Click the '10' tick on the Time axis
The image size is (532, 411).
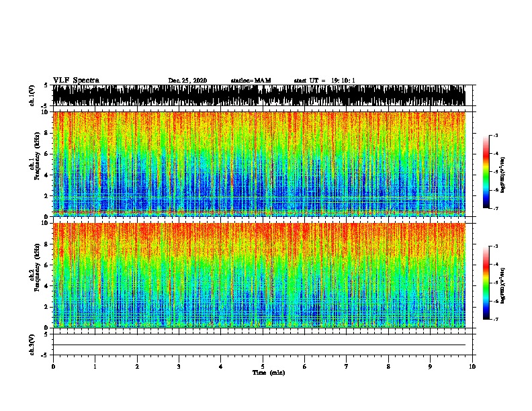472,367
